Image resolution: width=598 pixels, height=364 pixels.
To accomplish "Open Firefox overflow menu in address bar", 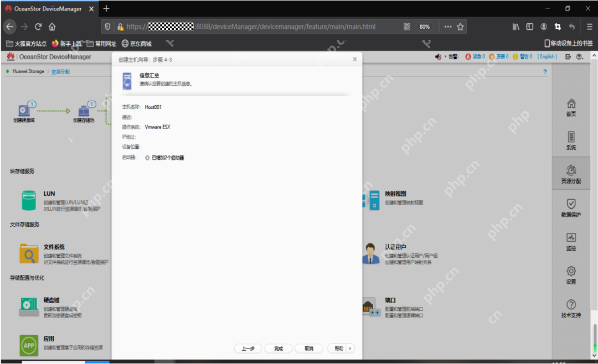I will click(x=447, y=26).
